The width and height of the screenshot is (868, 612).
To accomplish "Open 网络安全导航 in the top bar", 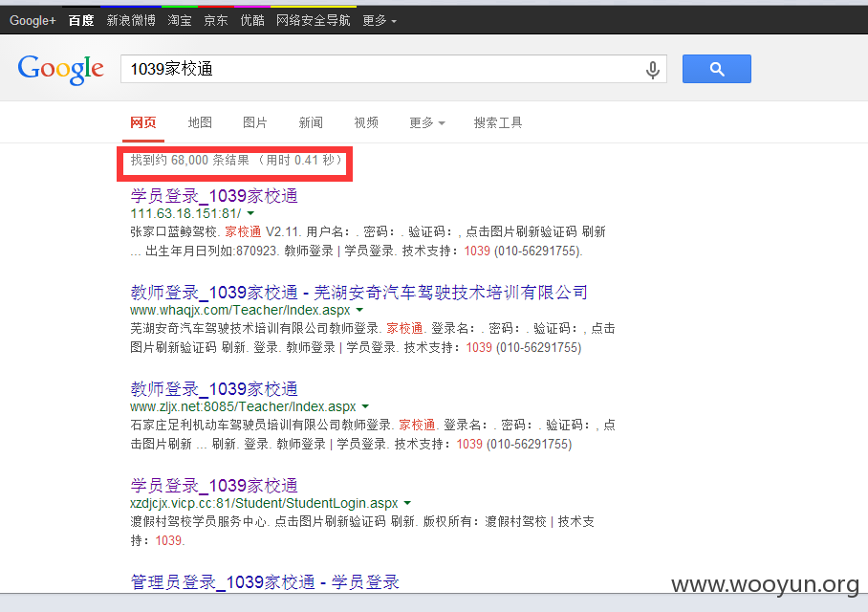I will (314, 20).
